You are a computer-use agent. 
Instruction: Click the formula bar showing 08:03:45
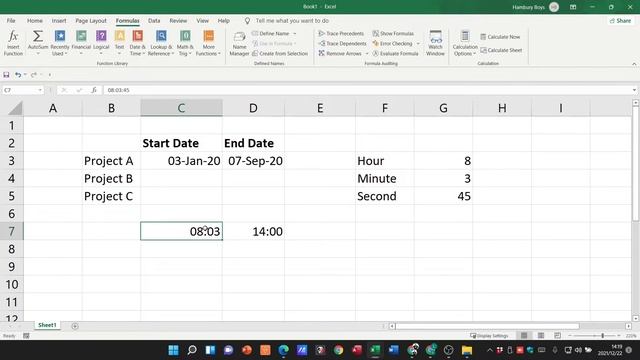pos(367,90)
